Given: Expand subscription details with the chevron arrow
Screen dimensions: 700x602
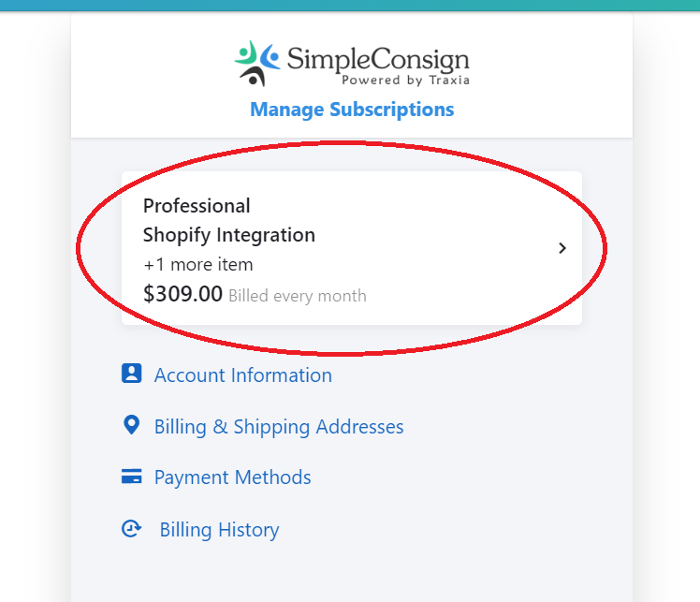Looking at the screenshot, I should coord(562,248).
